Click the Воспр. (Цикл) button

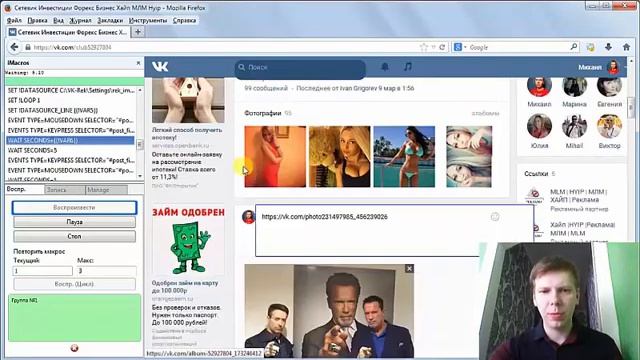(74, 284)
